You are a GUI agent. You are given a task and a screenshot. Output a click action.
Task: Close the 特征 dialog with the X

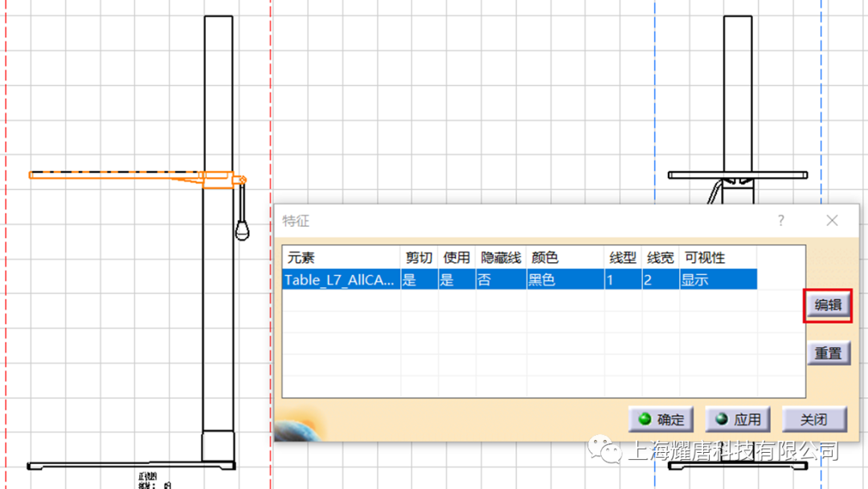(x=832, y=220)
